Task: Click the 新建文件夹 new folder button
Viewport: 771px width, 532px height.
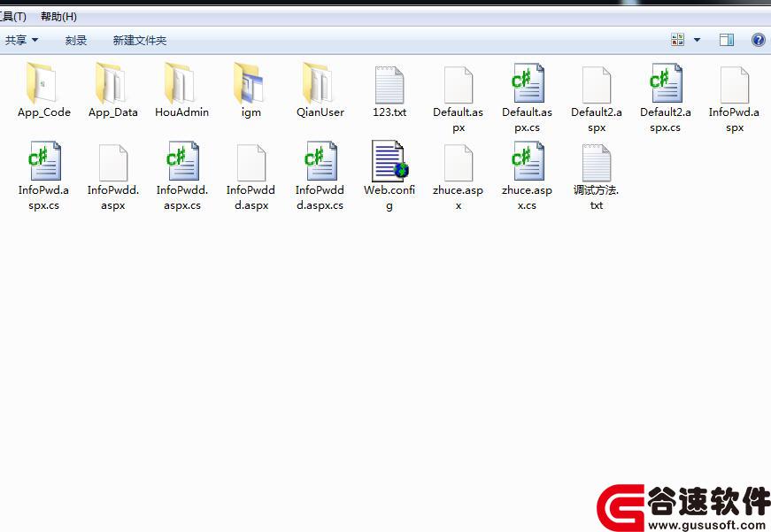Action: click(x=140, y=41)
